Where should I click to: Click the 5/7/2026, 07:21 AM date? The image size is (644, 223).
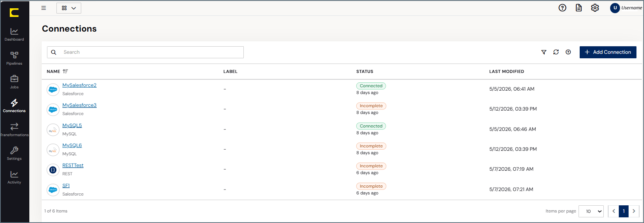coord(511,190)
